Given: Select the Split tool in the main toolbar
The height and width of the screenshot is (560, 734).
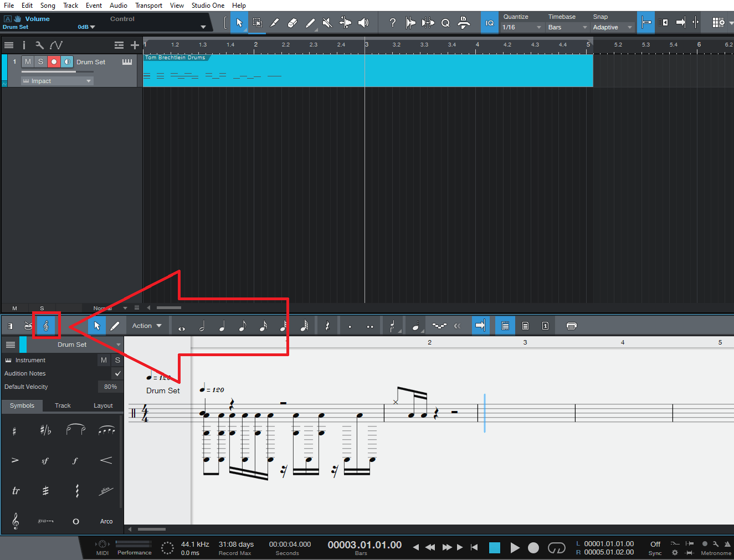Looking at the screenshot, I should click(275, 22).
